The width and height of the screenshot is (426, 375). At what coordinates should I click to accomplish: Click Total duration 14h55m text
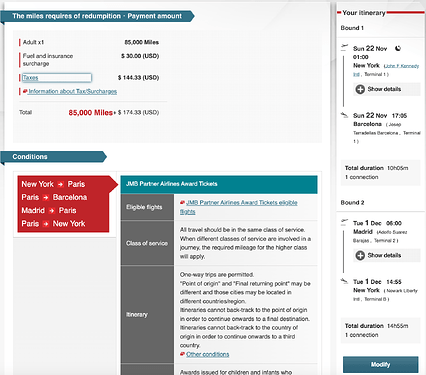[x=376, y=326]
